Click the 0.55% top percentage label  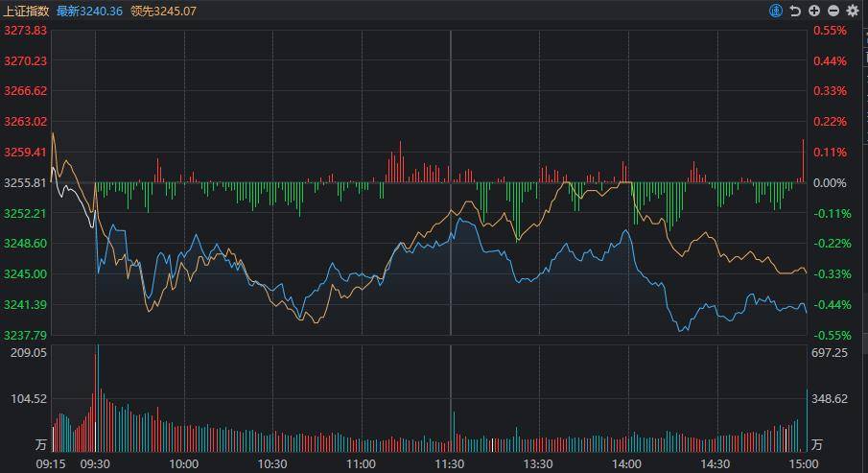pos(830,31)
